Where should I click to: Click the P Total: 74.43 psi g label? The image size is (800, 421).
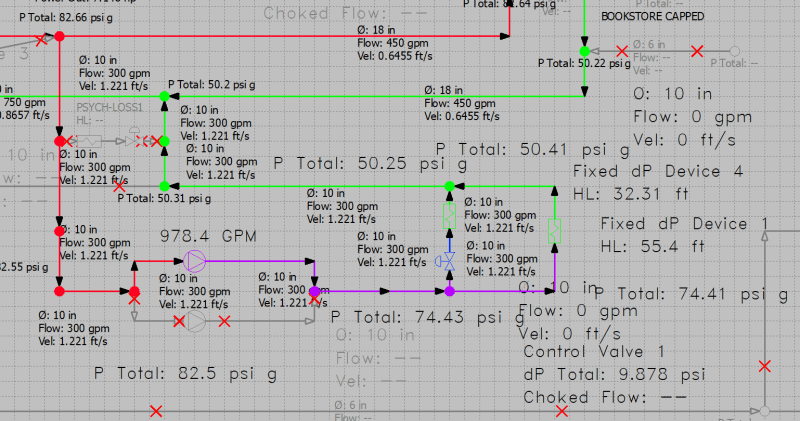428,317
